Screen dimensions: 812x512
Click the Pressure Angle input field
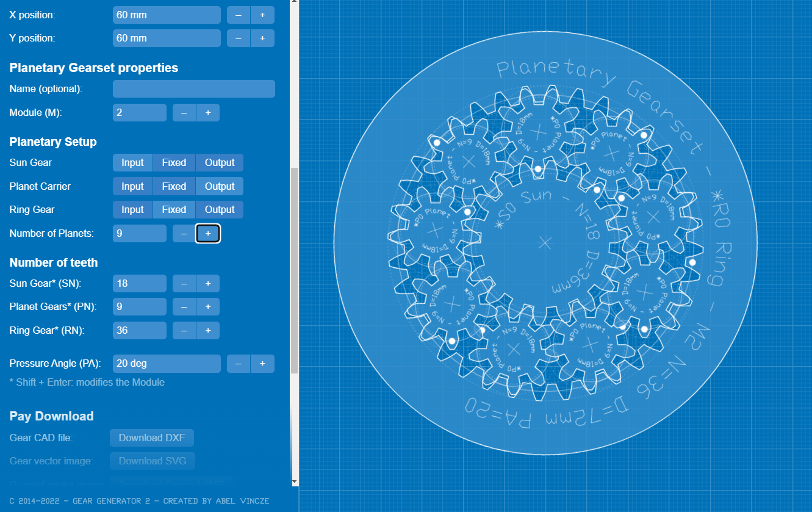point(167,364)
